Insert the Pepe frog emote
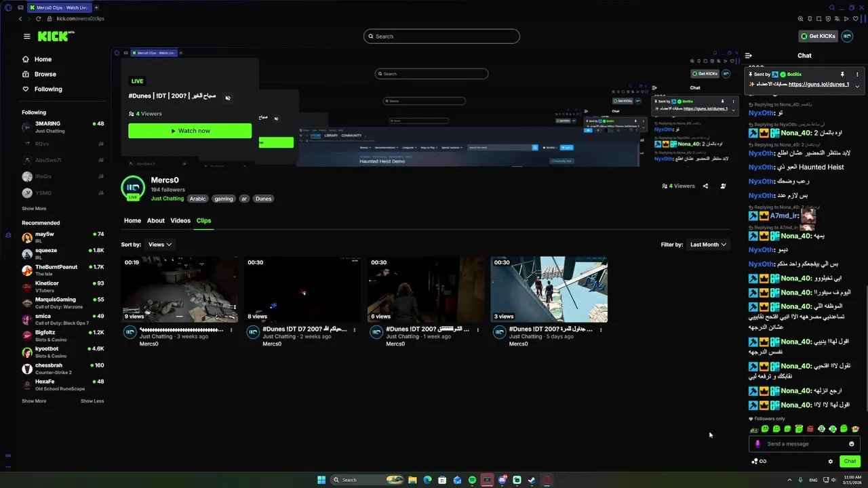Viewport: 868px width, 488px height. tap(753, 429)
